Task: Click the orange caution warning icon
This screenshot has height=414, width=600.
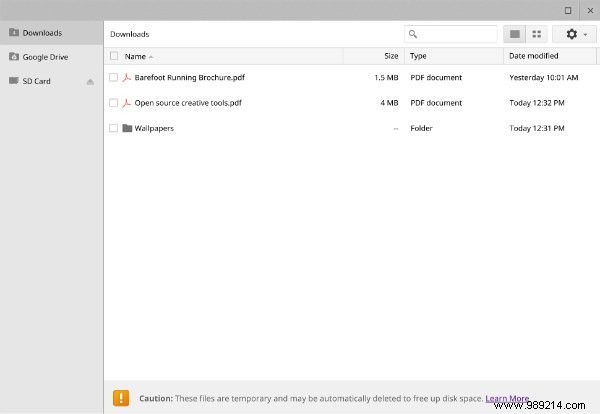Action: point(121,397)
